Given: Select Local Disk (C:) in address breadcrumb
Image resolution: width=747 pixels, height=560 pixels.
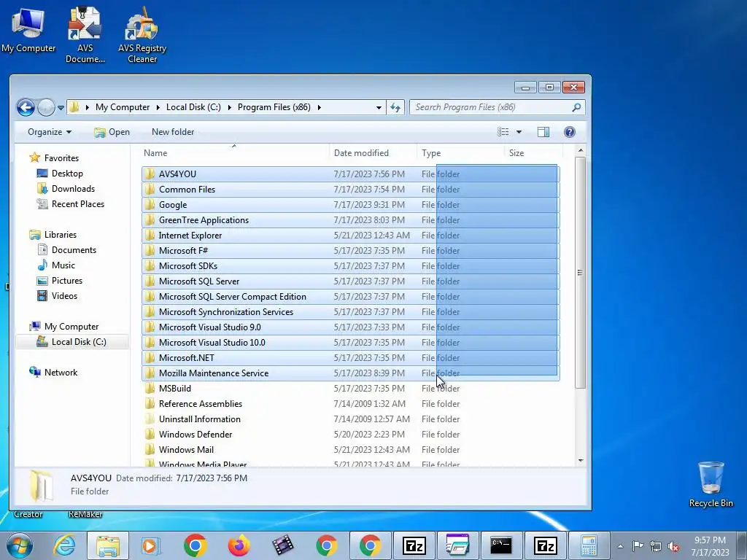Looking at the screenshot, I should 193,107.
